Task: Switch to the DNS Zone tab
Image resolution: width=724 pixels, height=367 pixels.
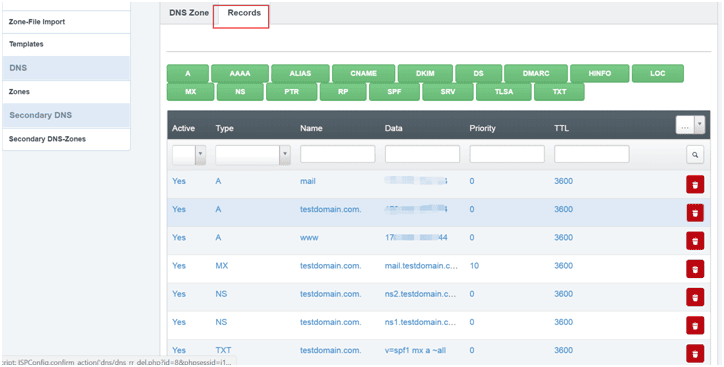Action: (x=189, y=13)
